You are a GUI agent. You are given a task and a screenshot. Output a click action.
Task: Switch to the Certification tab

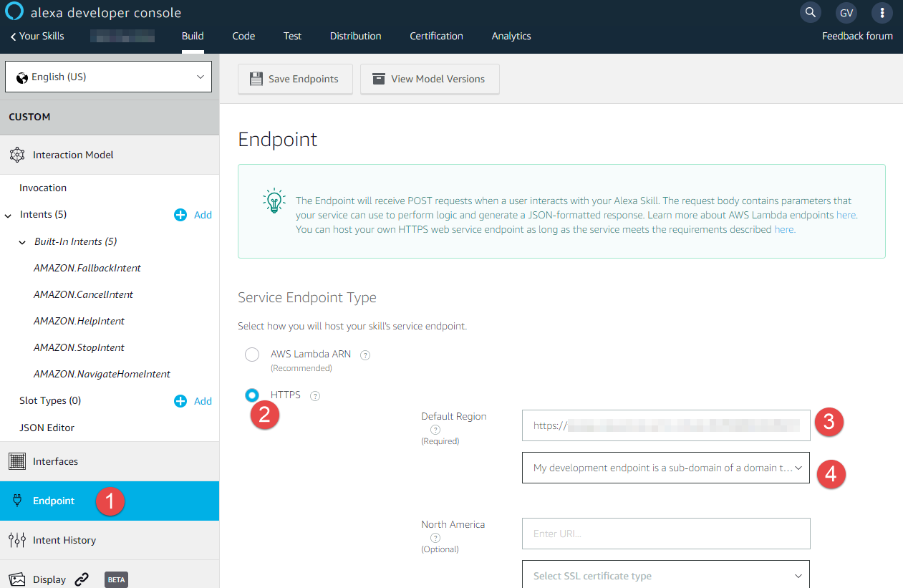pos(436,36)
